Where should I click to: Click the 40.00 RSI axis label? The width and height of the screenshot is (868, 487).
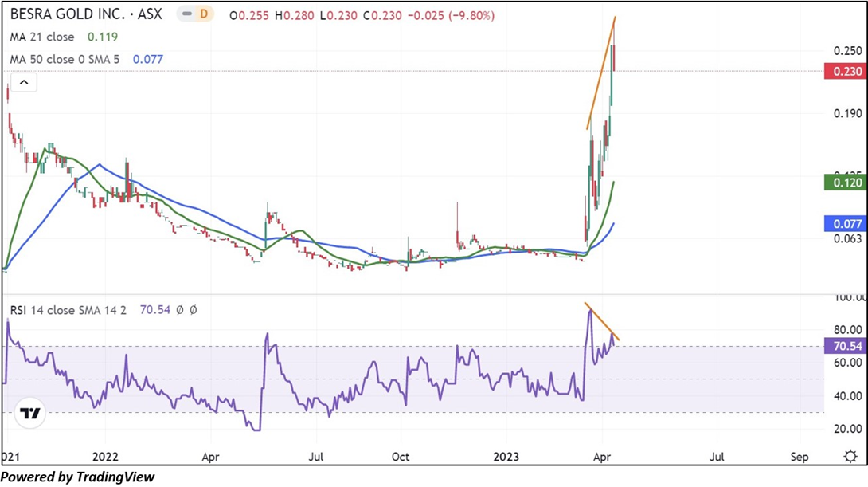[847, 396]
